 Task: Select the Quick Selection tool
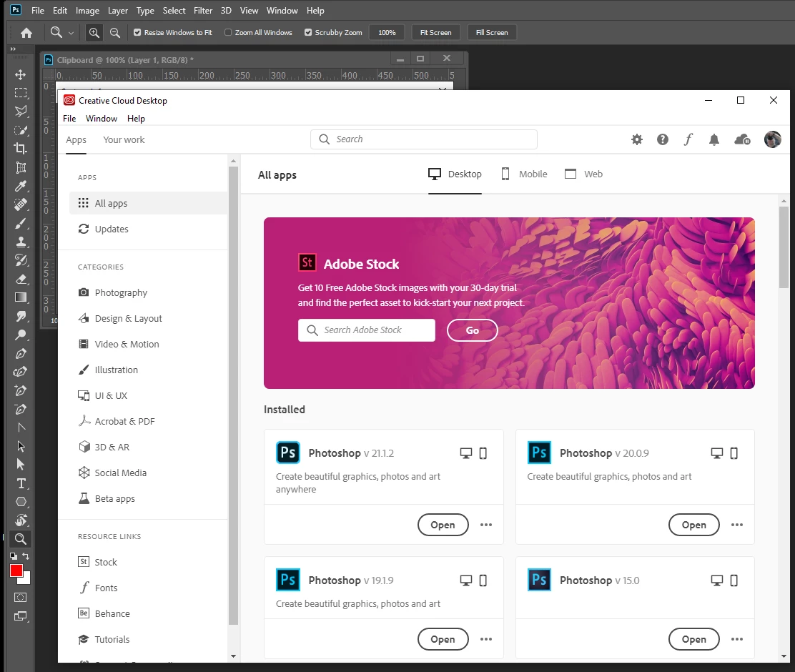[20, 130]
